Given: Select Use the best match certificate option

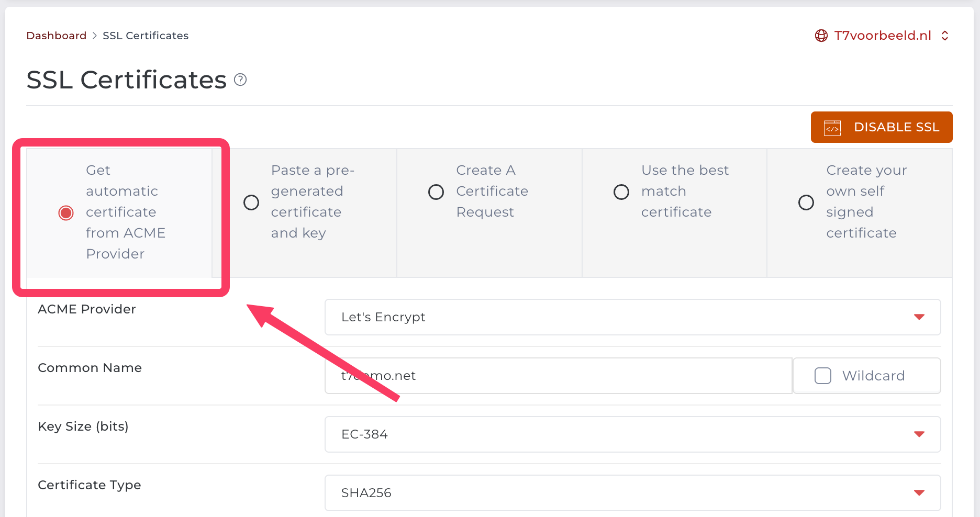Looking at the screenshot, I should 621,192.
